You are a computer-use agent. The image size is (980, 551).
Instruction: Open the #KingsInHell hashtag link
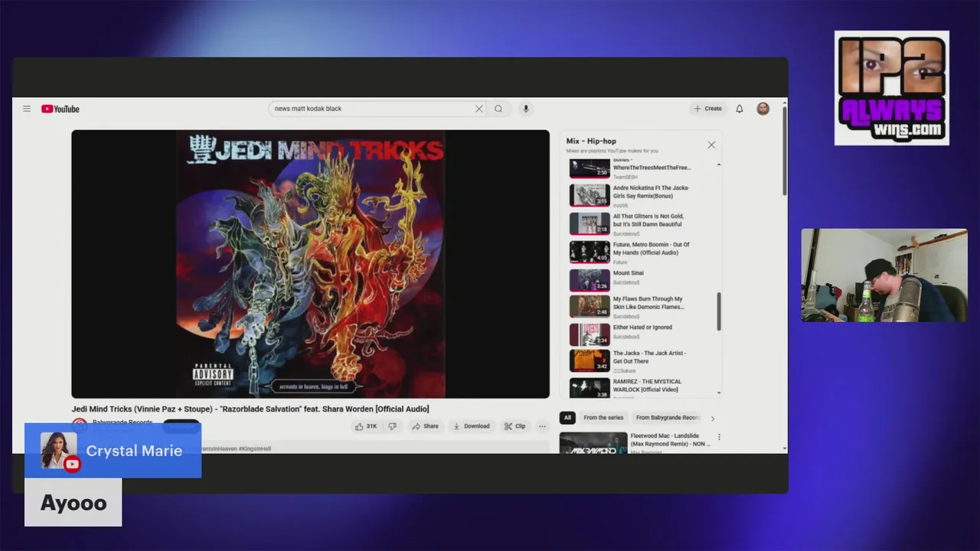point(255,448)
